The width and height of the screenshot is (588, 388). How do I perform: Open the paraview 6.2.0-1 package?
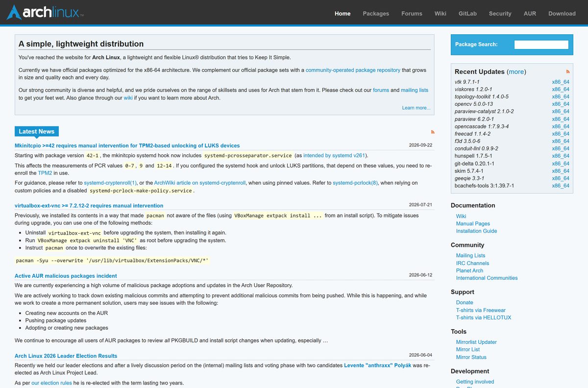click(x=474, y=119)
